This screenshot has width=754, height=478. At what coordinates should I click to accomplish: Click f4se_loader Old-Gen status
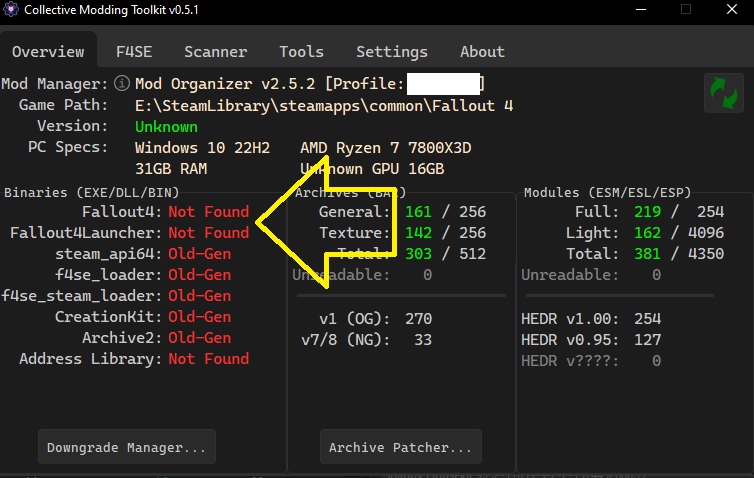tap(200, 275)
